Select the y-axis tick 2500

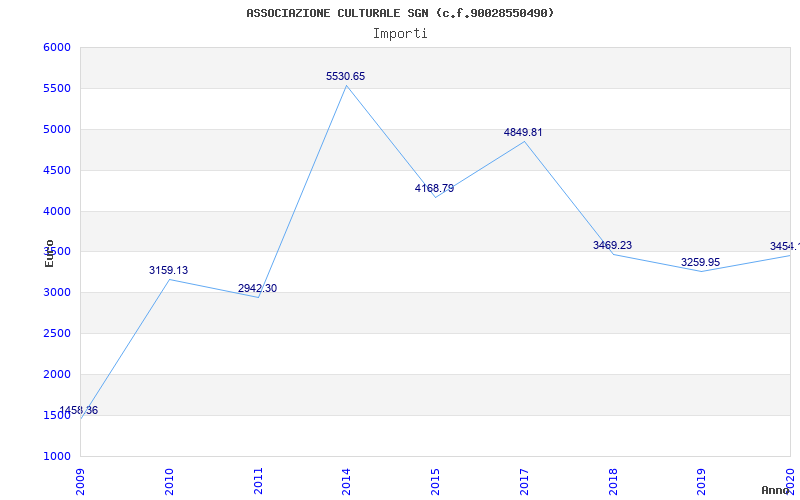pos(57,334)
